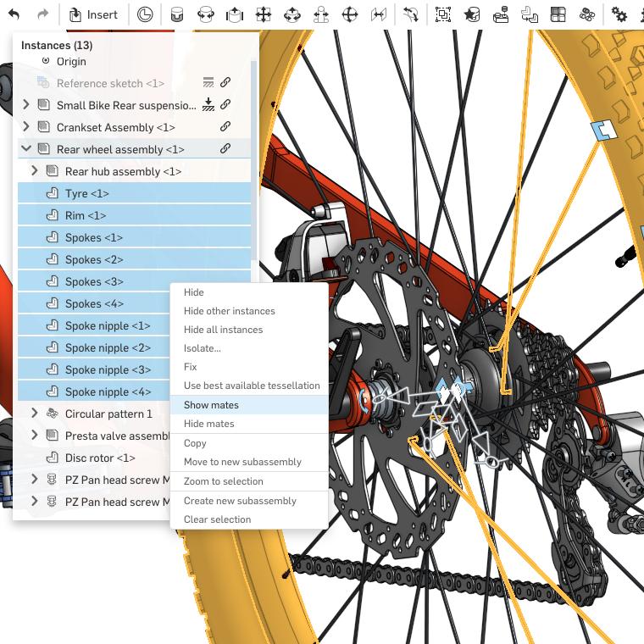Select Hide other instances menu entry
Screen dimensions: 644x644
point(229,311)
